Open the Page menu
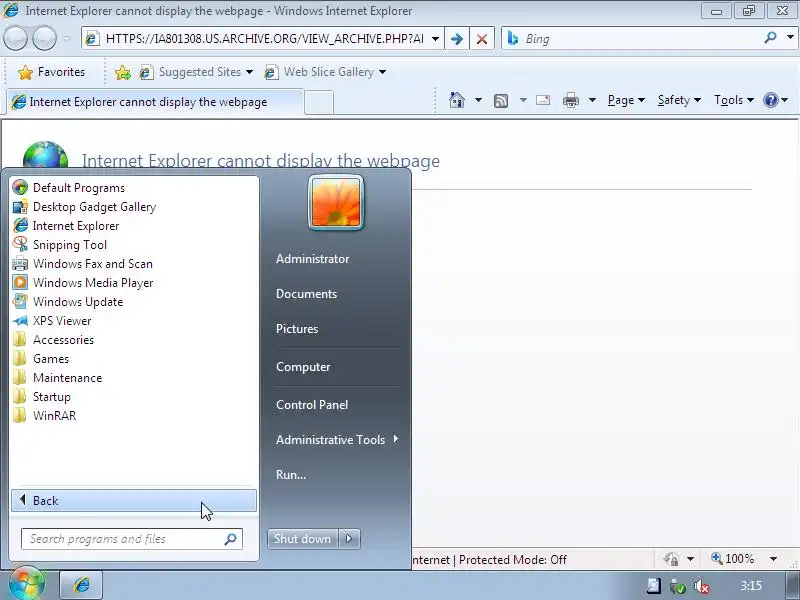This screenshot has width=800, height=600. (626, 100)
